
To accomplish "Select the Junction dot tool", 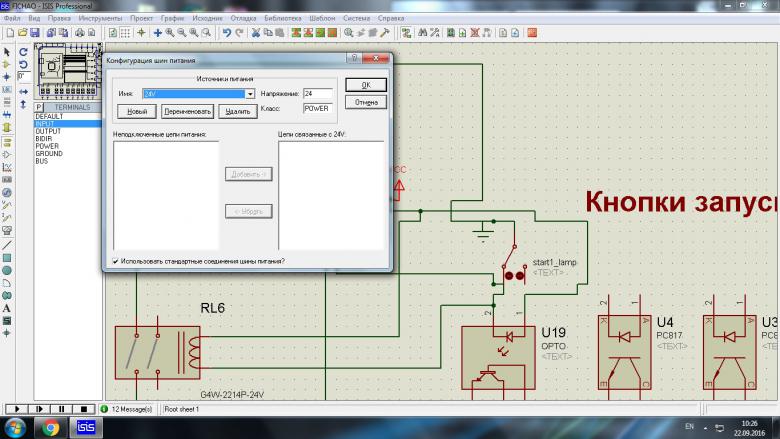I will [x=7, y=77].
